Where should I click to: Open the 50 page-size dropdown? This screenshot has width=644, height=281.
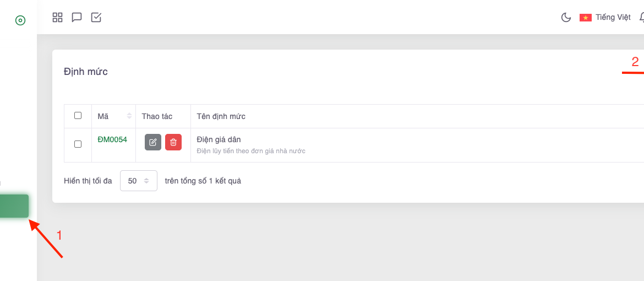point(139,181)
